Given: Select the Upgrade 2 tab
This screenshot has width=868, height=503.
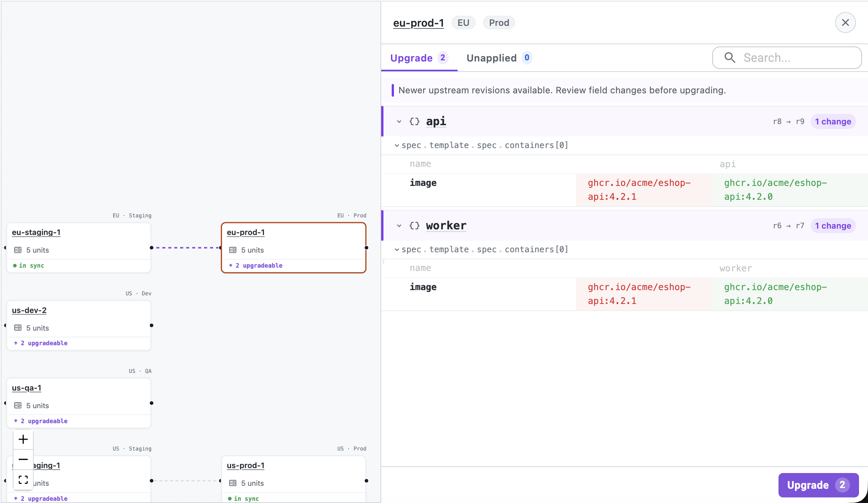Looking at the screenshot, I should click(x=418, y=58).
